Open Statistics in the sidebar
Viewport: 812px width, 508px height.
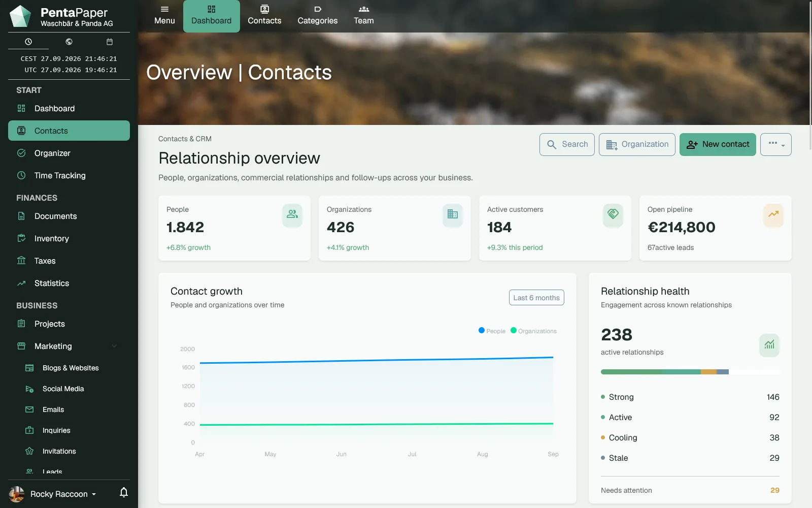[69, 283]
